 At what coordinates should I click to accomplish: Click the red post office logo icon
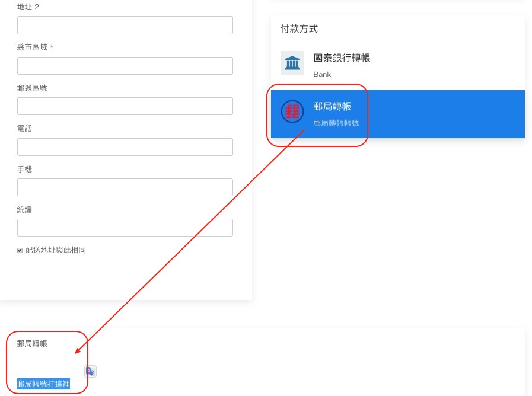(292, 111)
